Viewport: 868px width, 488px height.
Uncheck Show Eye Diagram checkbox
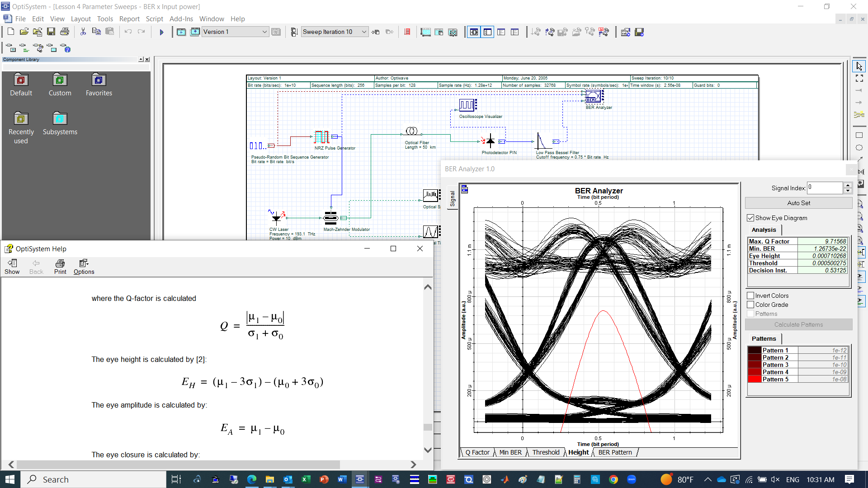click(750, 218)
